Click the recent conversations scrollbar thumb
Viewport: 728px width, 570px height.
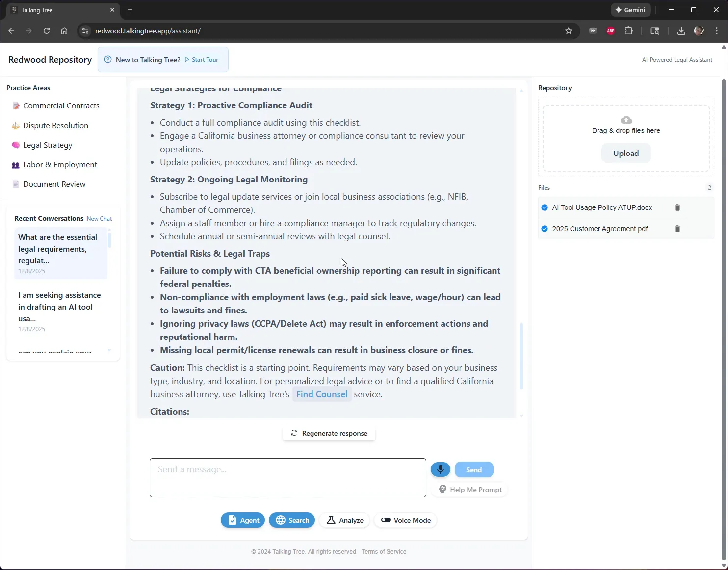[x=109, y=240]
